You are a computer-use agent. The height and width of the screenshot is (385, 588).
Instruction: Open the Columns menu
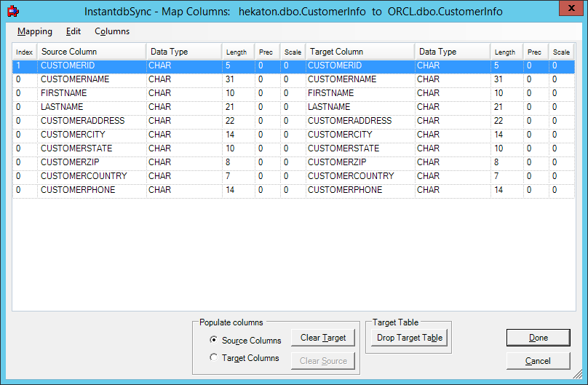[112, 31]
